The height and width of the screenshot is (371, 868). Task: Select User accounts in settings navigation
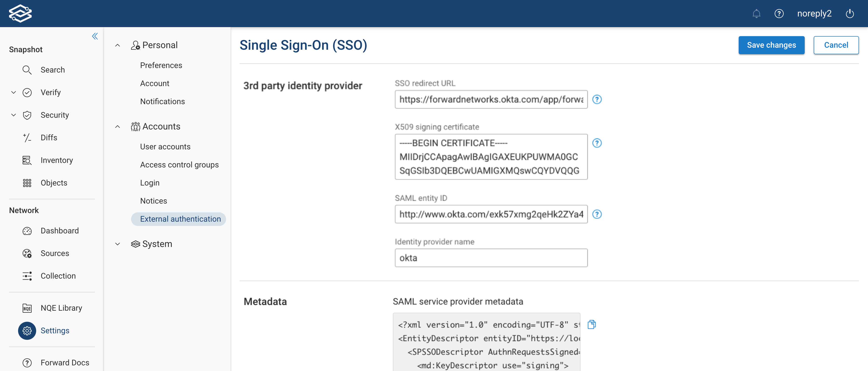165,146
